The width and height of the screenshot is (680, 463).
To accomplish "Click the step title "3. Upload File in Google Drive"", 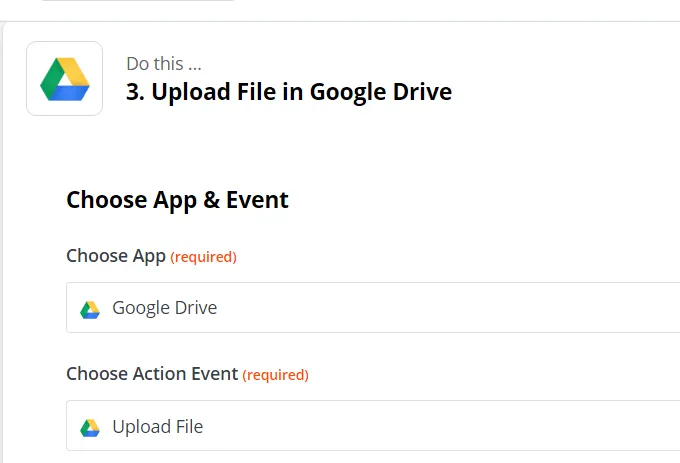I will (x=289, y=93).
